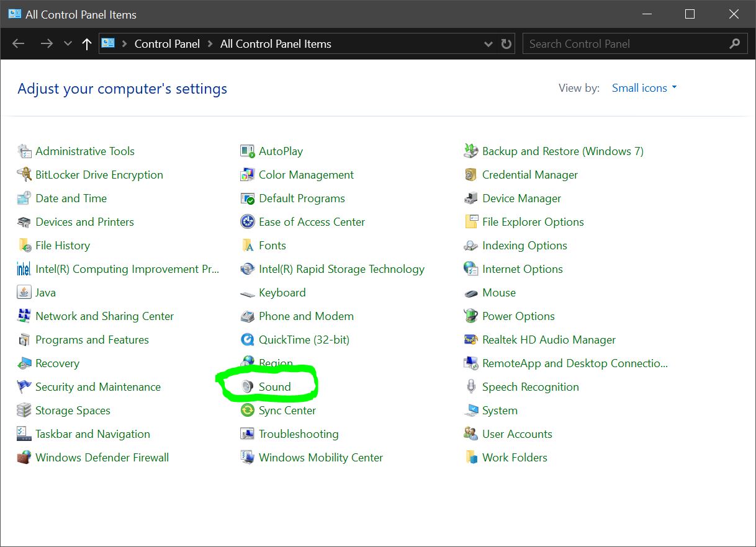Expand the address bar history dropdown

[x=488, y=44]
